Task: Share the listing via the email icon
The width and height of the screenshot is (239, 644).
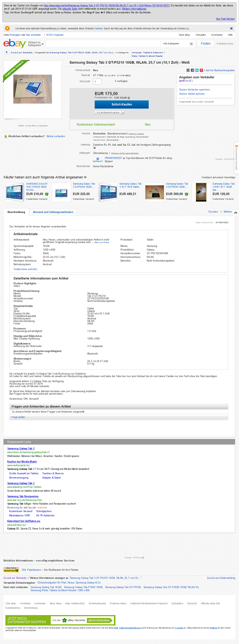Action: pyautogui.click(x=188, y=70)
